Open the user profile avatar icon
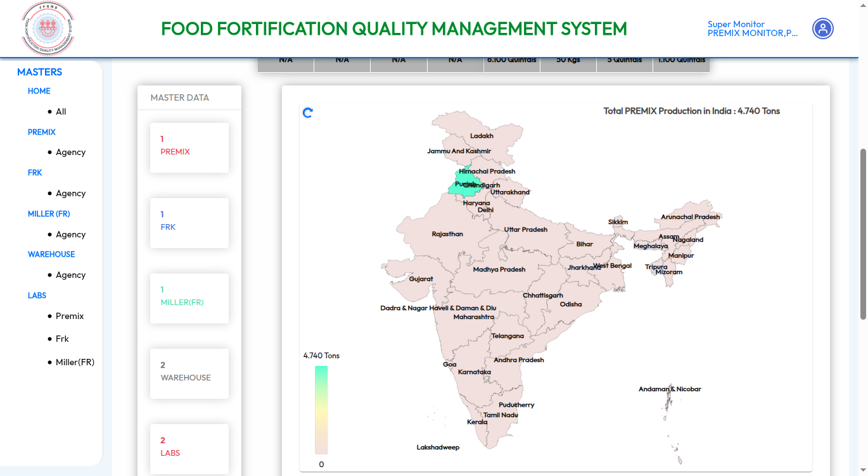Screen dimensions: 868x476 [x=823, y=28]
